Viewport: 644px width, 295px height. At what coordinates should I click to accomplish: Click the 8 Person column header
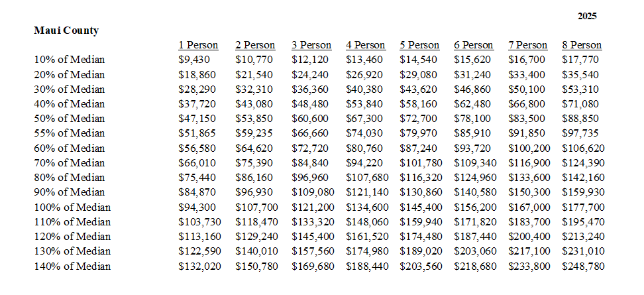click(x=582, y=45)
